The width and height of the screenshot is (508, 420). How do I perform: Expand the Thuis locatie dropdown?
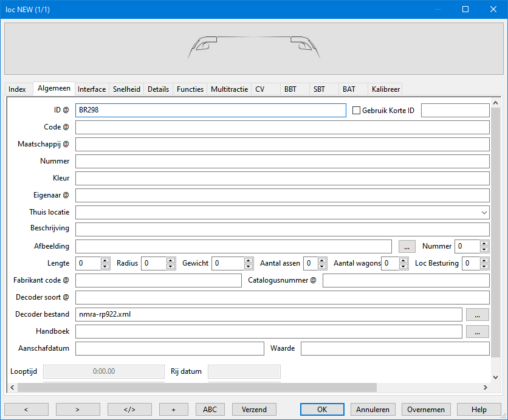coord(484,213)
